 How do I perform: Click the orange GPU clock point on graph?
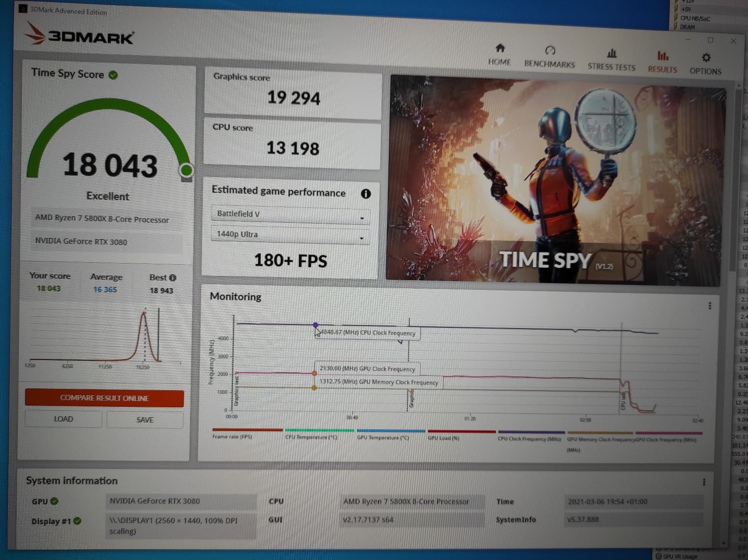[315, 373]
